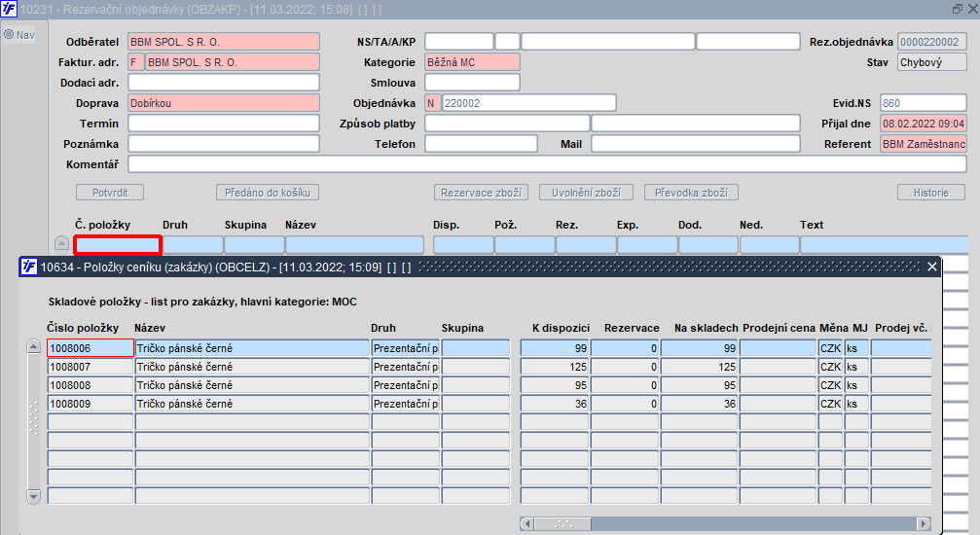Click the Kategorie field showing Běžná MC
Screen dimensions: 980x535
pyautogui.click(x=472, y=62)
